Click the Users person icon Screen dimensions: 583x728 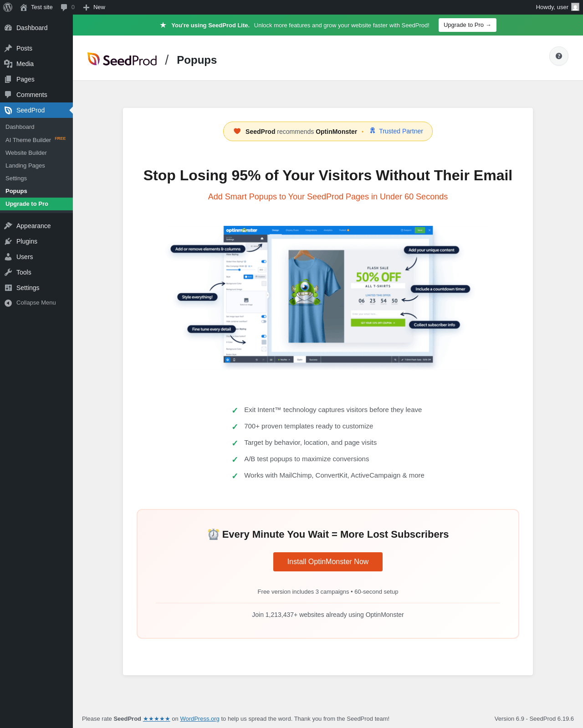point(8,257)
